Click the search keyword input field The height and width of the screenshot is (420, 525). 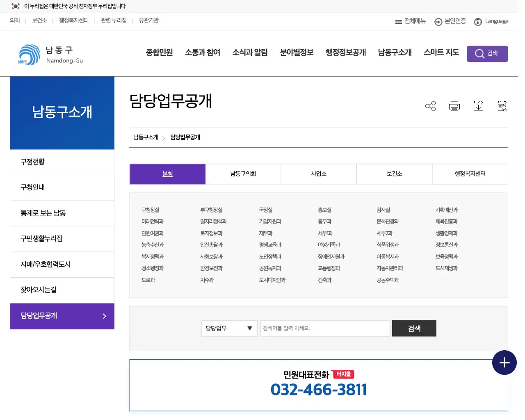coord(325,328)
